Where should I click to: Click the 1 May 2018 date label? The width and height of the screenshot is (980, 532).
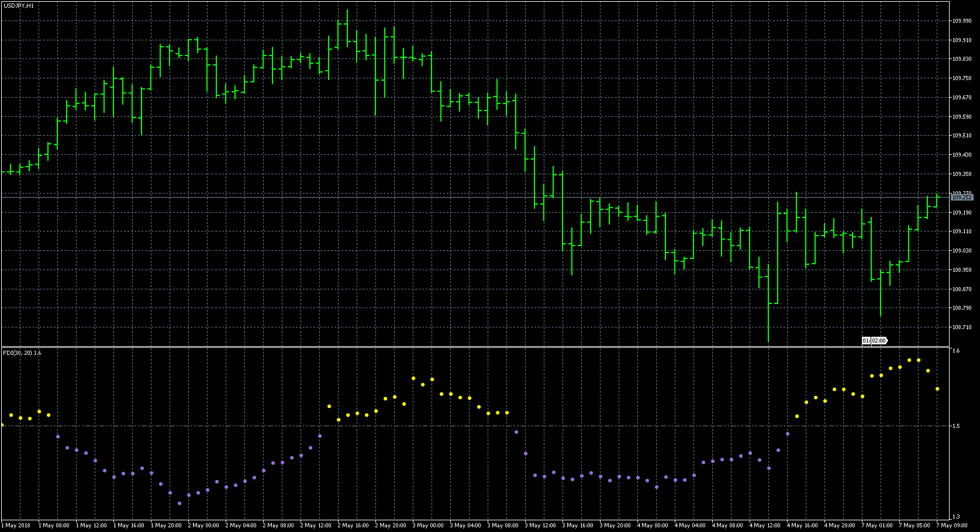coord(16,526)
